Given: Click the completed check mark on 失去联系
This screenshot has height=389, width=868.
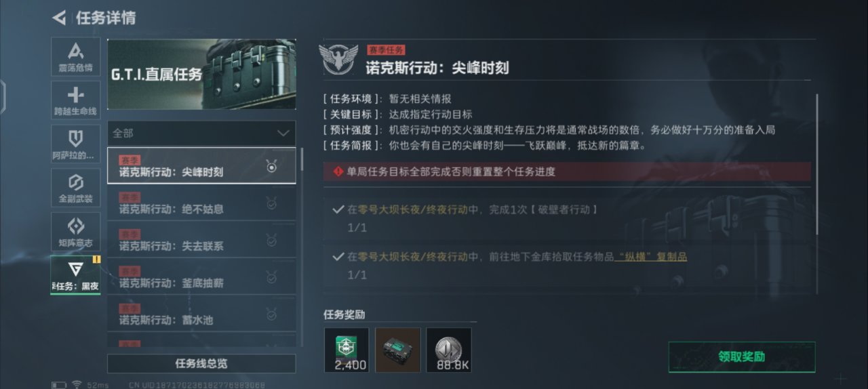Looking at the screenshot, I should coord(272,240).
